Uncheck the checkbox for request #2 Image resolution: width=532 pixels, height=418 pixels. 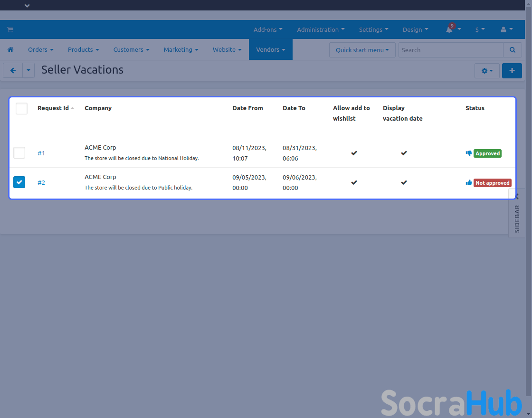click(x=19, y=182)
